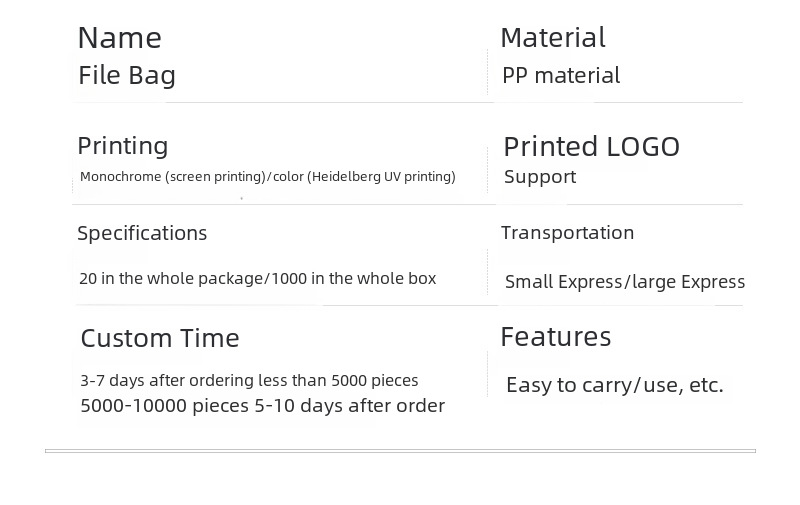
Task: Click the "Printed LOGO" heading
Action: [x=591, y=147]
